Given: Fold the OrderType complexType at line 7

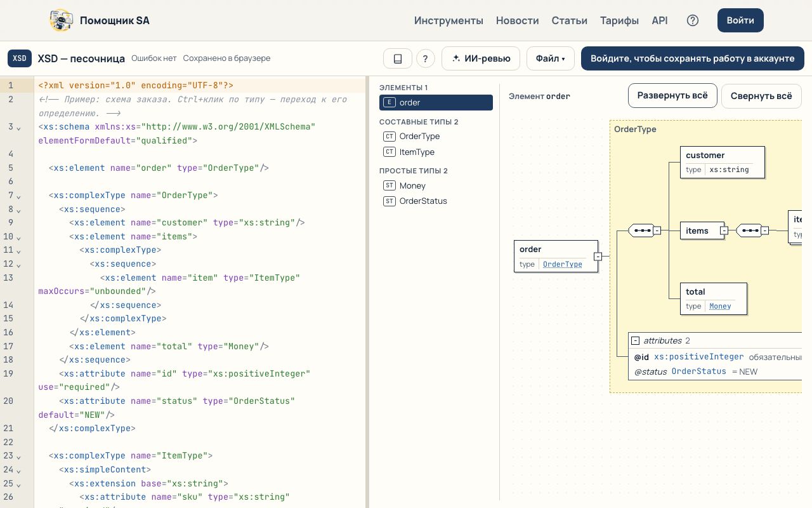Looking at the screenshot, I should [19, 196].
